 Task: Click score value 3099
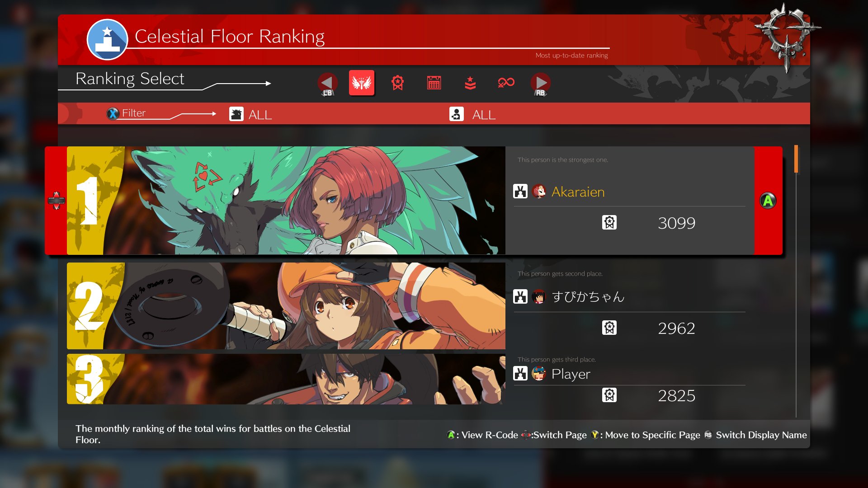(676, 223)
